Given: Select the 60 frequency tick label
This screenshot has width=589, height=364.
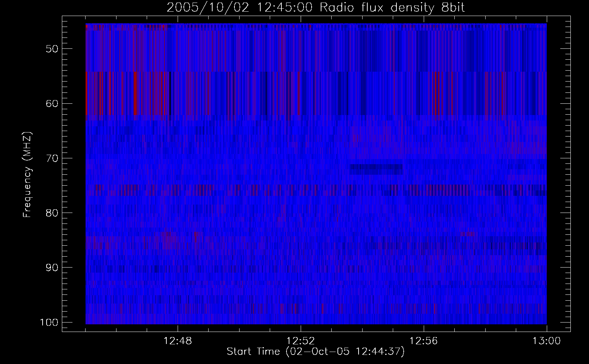Looking at the screenshot, I should [x=52, y=103].
